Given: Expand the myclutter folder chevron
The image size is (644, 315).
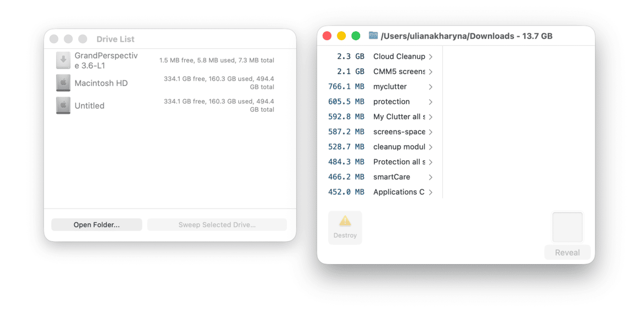Looking at the screenshot, I should coord(431,87).
